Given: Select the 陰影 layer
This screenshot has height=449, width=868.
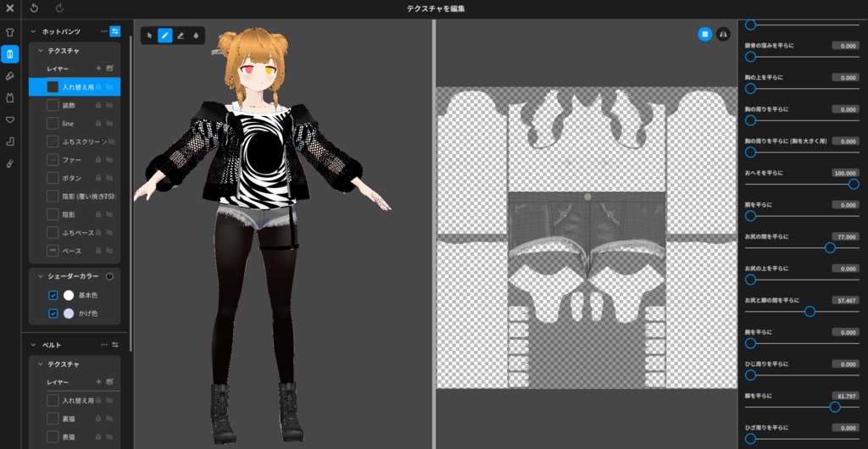Looking at the screenshot, I should 75,214.
